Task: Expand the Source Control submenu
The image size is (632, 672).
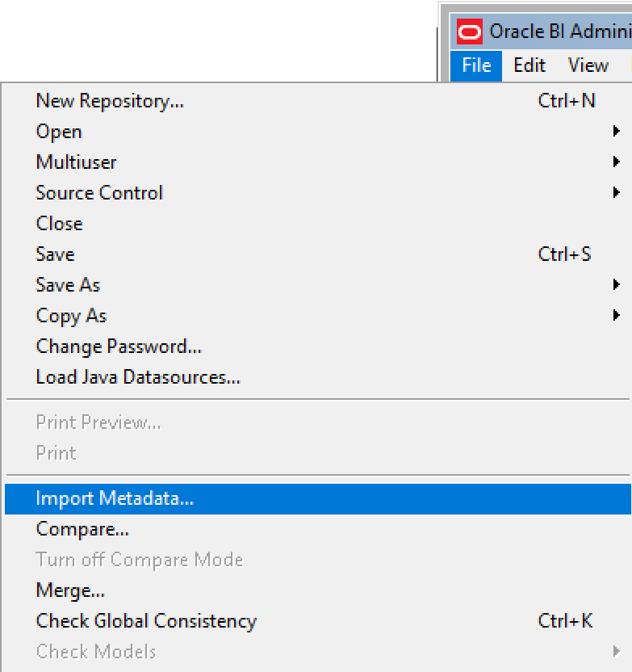Action: pos(99,193)
